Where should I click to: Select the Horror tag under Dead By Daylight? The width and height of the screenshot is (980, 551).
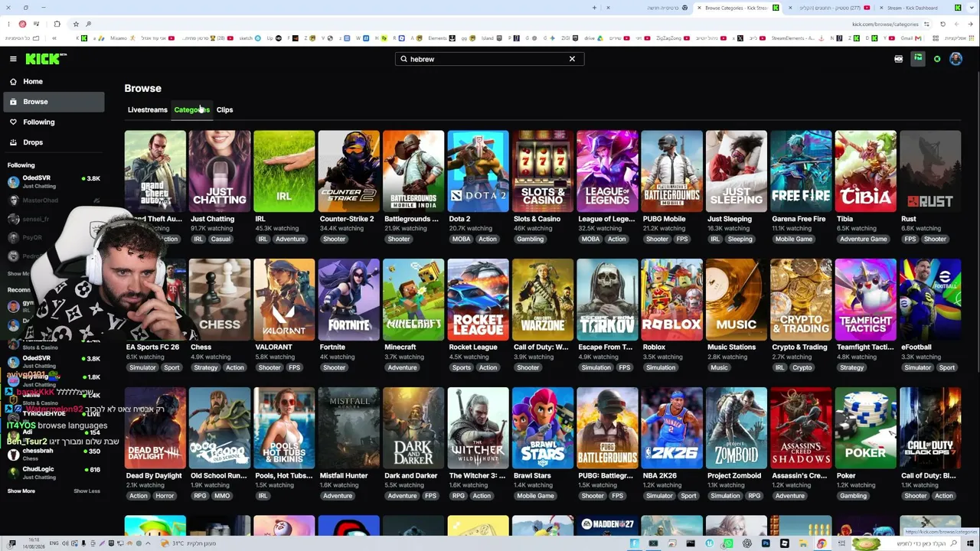(x=165, y=496)
